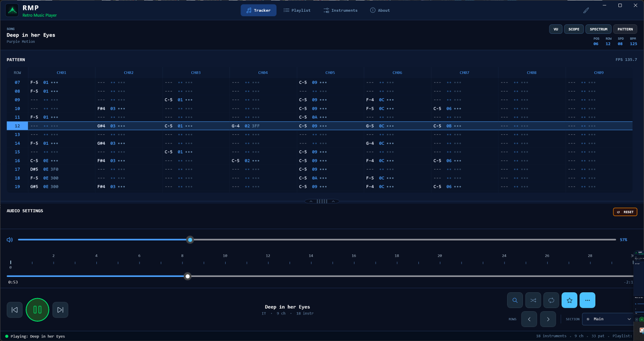Screen dimensions: 644x341
Task: Click the BPM value 125
Action: 633,44
